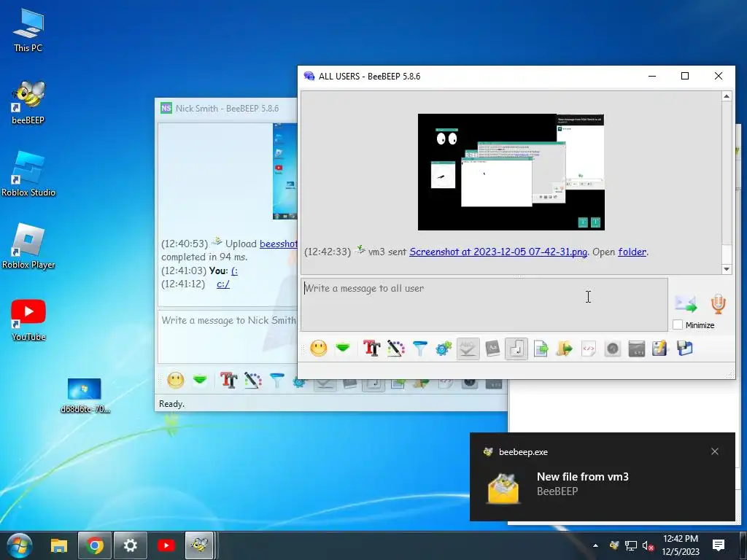This screenshot has width=747, height=560.
Task: Open YouTube app from taskbar
Action: click(166, 545)
